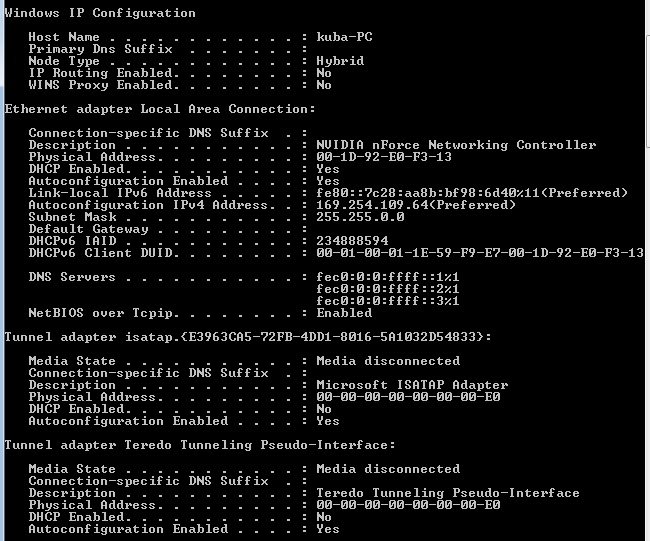Click the Ethernet adapter Local Area Connection header

(160, 109)
